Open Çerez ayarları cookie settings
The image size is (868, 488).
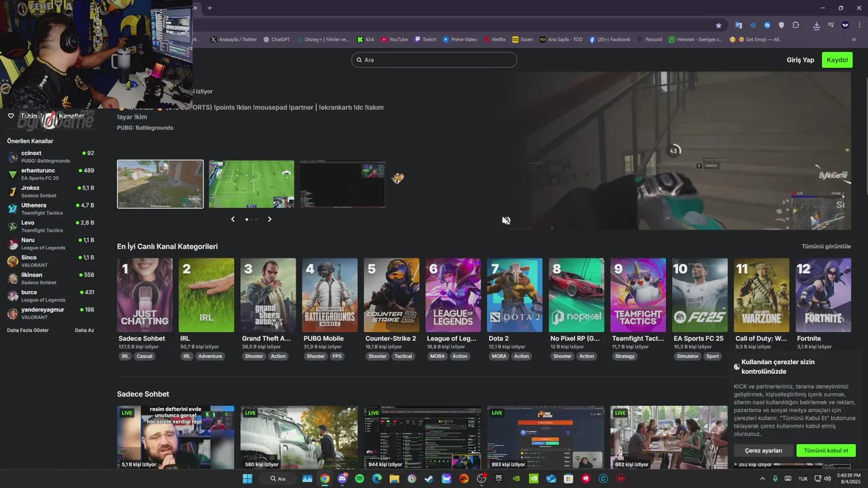click(x=764, y=451)
